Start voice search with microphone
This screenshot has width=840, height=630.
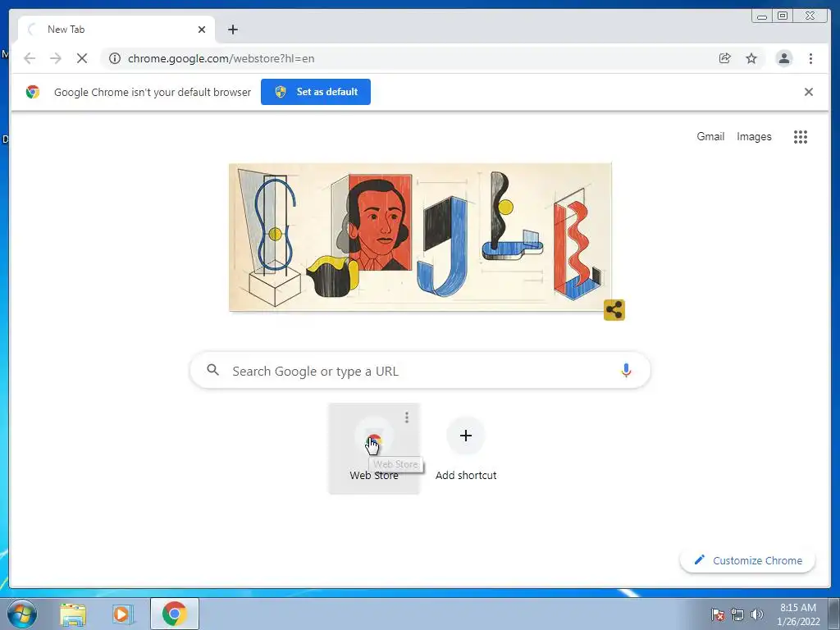point(626,370)
